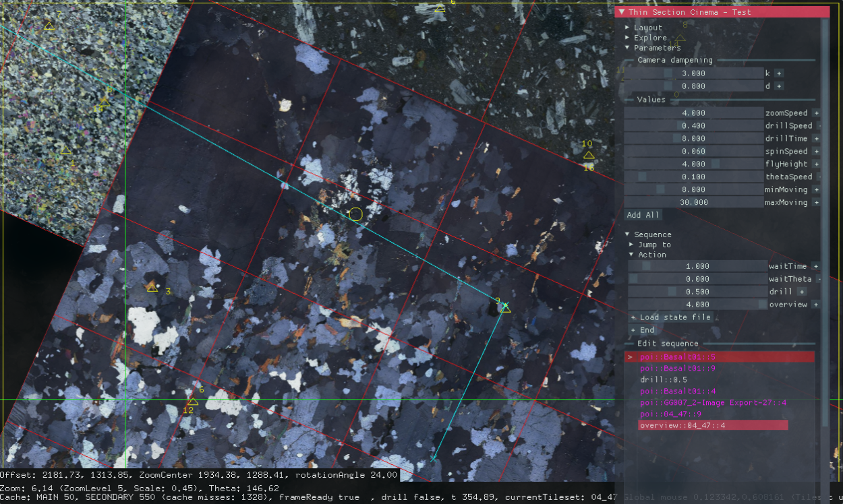Click the spinSpeed slider
Screen dimensions: 843x504
(x=693, y=152)
